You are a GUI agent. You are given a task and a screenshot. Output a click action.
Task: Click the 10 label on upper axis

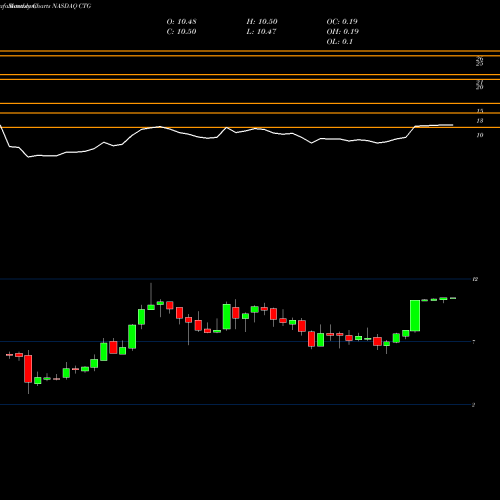click(x=480, y=135)
